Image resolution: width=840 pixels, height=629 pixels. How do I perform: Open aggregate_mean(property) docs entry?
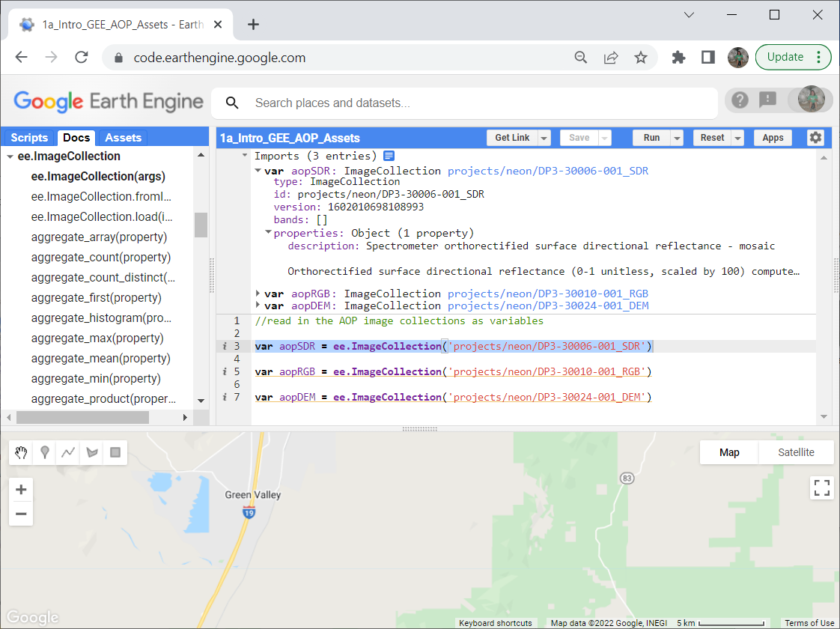pos(101,359)
